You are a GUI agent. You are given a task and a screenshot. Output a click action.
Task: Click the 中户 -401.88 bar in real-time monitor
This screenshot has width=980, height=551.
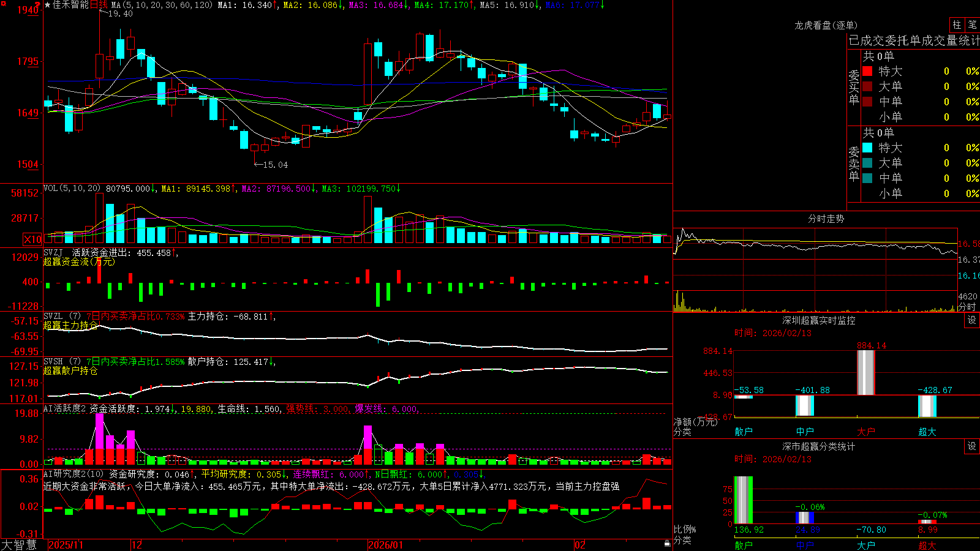pyautogui.click(x=805, y=406)
